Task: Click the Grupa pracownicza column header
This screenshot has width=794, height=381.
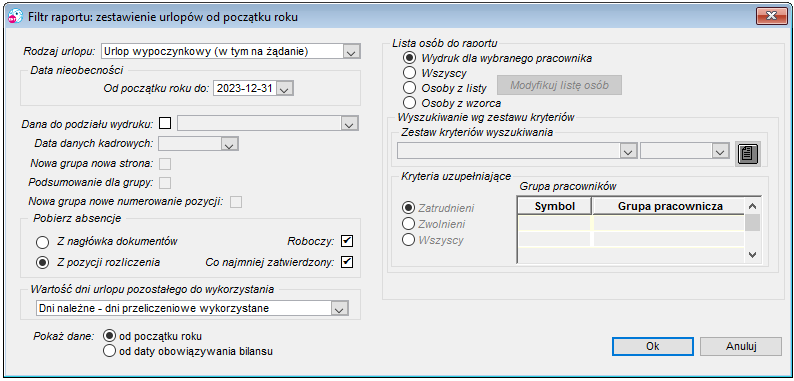Action: point(669,206)
